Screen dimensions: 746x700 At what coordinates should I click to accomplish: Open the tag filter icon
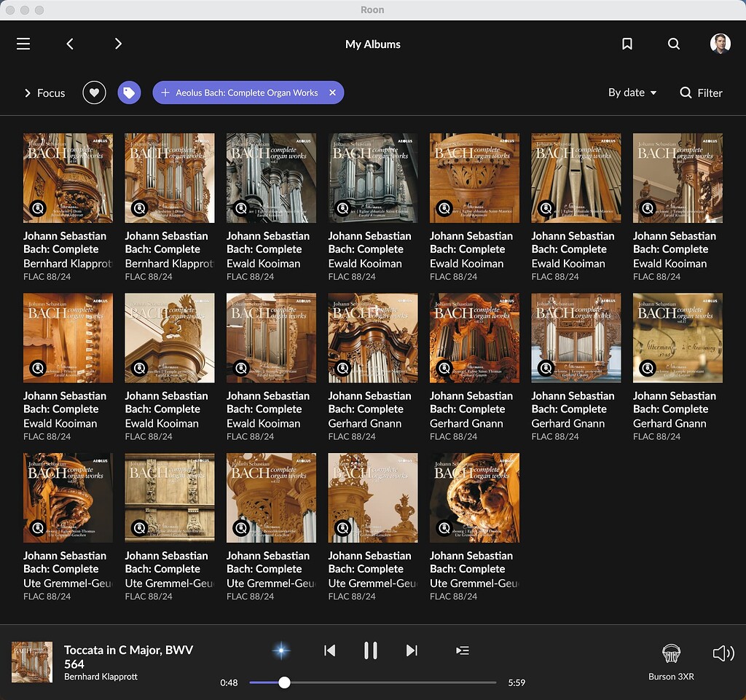pos(129,93)
